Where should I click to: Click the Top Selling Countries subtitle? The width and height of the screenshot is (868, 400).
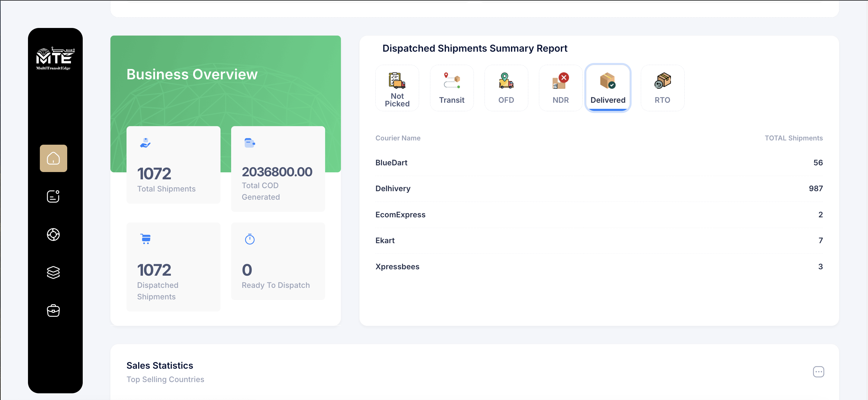165,379
